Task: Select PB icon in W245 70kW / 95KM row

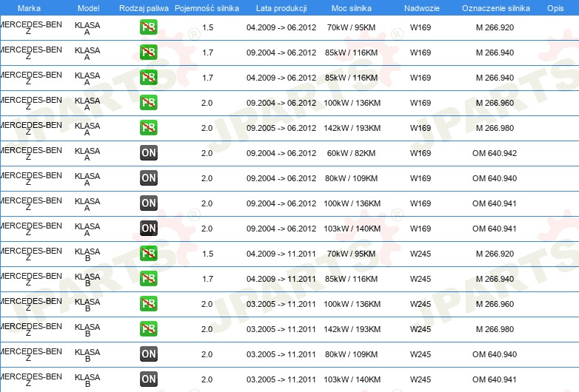Action: pyautogui.click(x=148, y=254)
